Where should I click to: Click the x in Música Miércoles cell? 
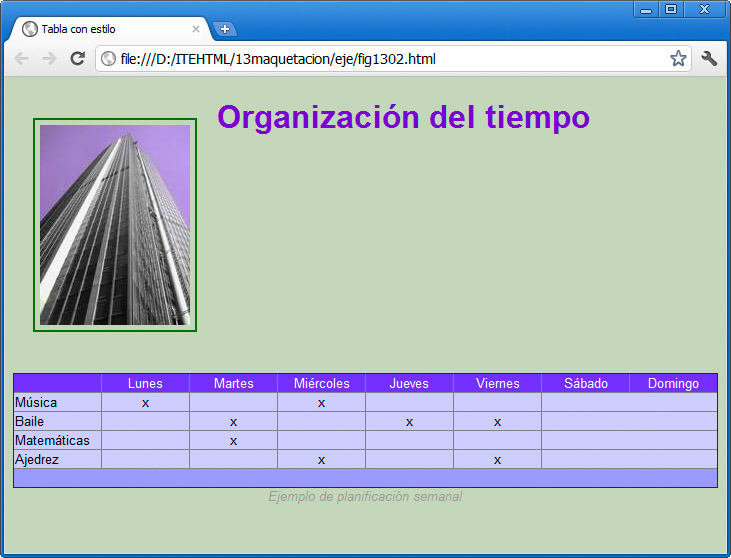(x=321, y=403)
